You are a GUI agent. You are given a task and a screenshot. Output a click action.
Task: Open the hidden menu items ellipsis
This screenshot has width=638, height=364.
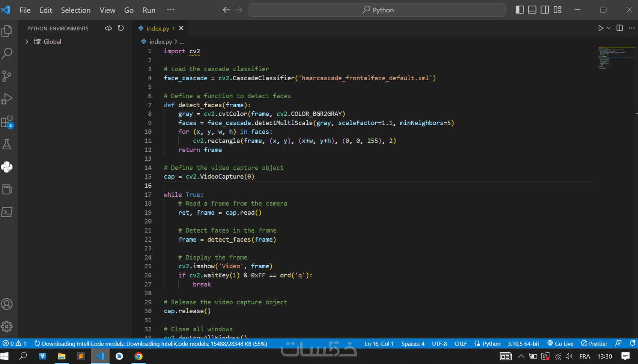tap(171, 10)
